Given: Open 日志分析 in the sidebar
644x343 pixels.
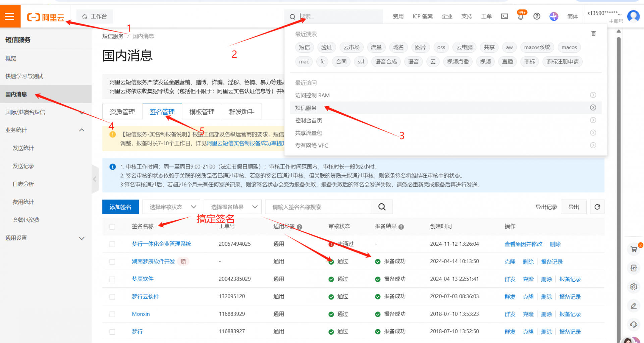Looking at the screenshot, I should click(23, 184).
